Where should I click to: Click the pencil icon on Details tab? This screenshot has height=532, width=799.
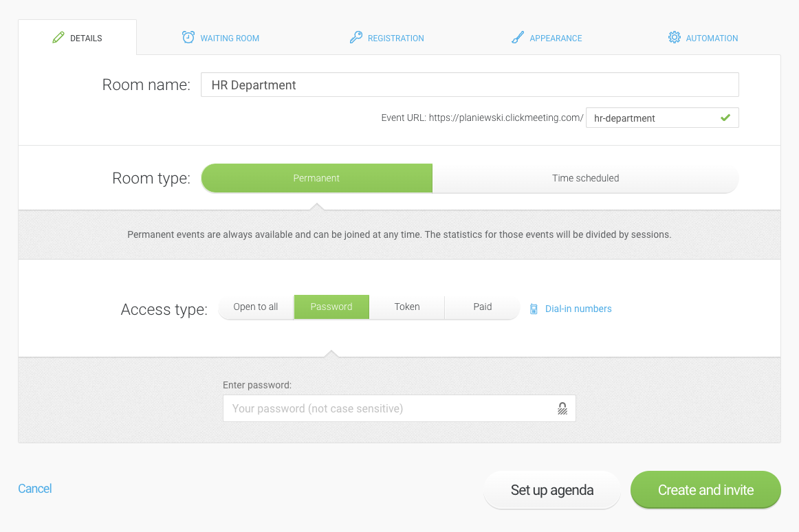58,37
